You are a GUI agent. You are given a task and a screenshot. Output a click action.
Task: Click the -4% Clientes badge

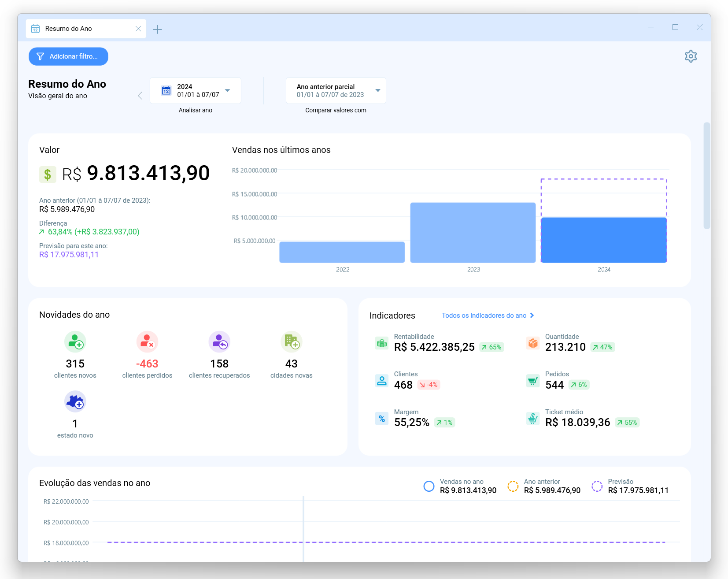tap(429, 385)
